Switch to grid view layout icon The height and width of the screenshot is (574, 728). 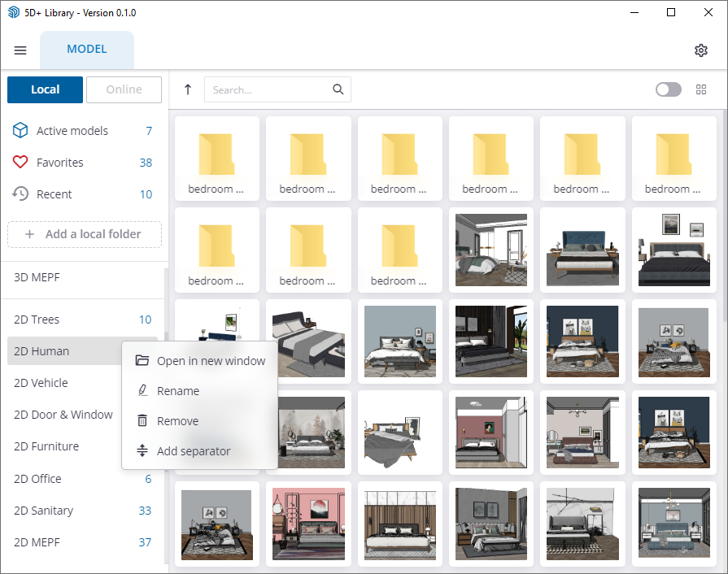point(701,89)
